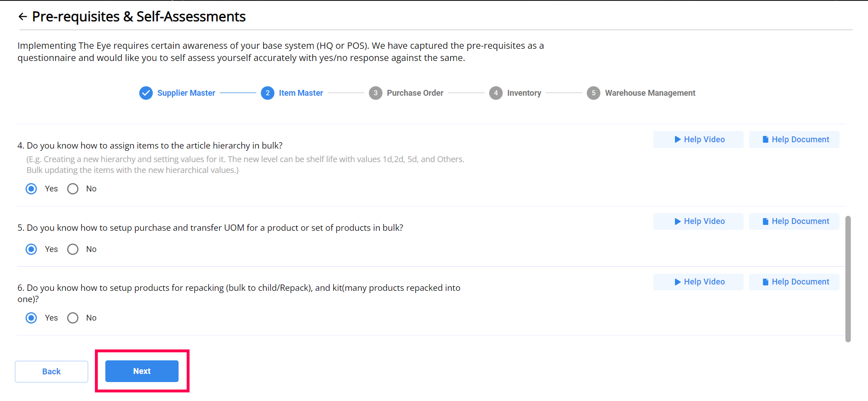Switch to the Warehouse Management step label
Viewport: 868px width, 401px height.
(650, 93)
